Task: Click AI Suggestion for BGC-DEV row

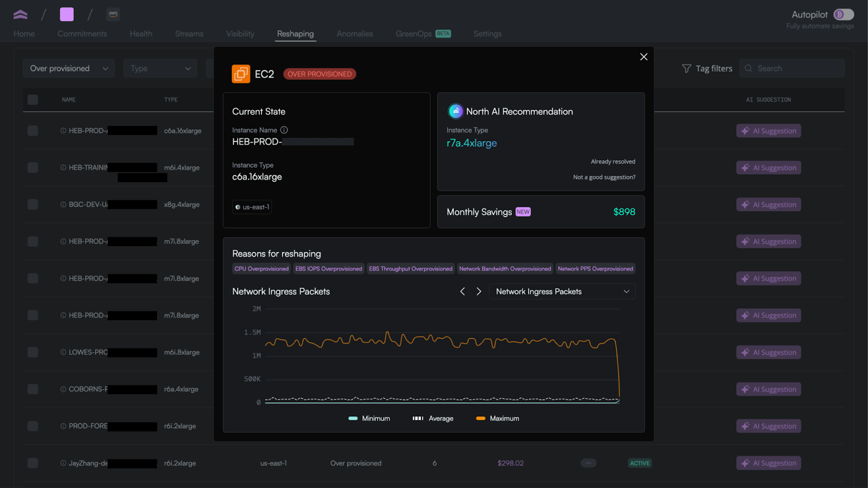Action: [769, 205]
